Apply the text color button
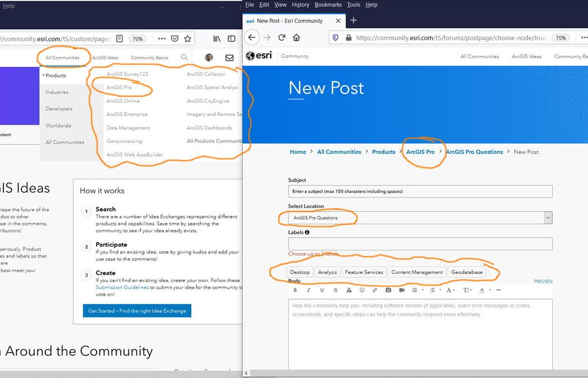The height and width of the screenshot is (378, 588). tap(482, 290)
